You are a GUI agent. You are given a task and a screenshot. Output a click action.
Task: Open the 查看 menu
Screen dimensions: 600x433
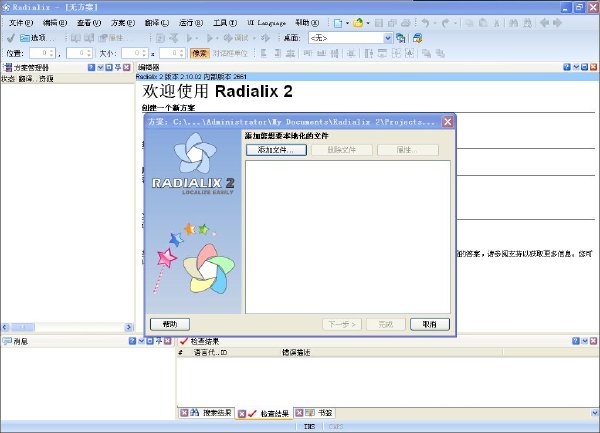pos(89,23)
